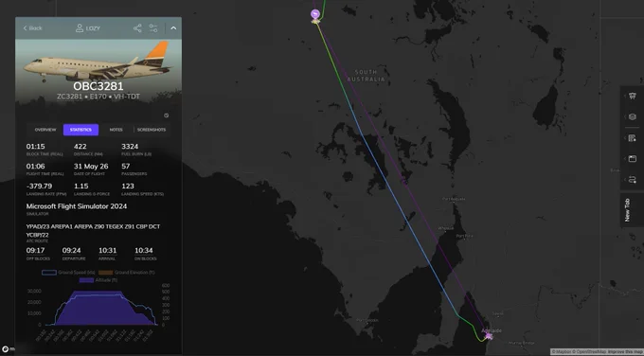Viewport: 644px width, 356px height.
Task: Click the 1.15 landing G-force value
Action: point(81,186)
